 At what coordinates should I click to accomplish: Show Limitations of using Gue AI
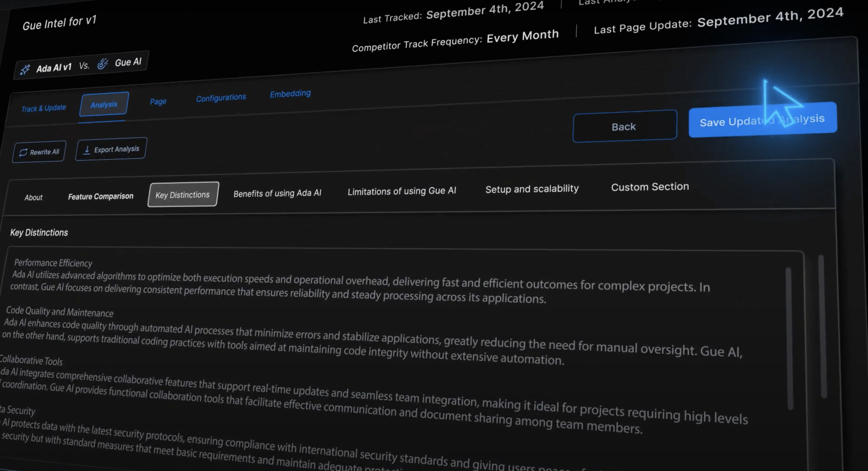[402, 191]
